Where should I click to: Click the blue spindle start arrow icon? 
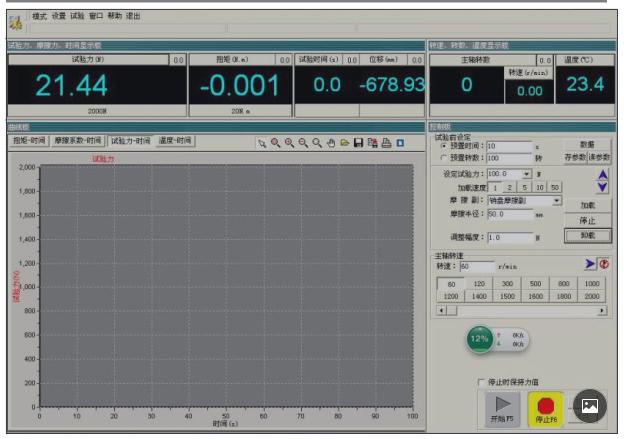point(590,264)
